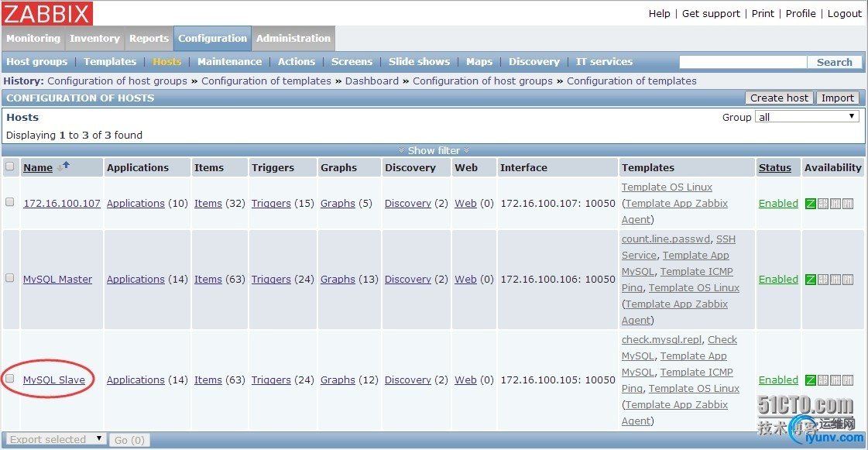Click the Get support link
This screenshot has height=450, width=868.
click(x=711, y=14)
